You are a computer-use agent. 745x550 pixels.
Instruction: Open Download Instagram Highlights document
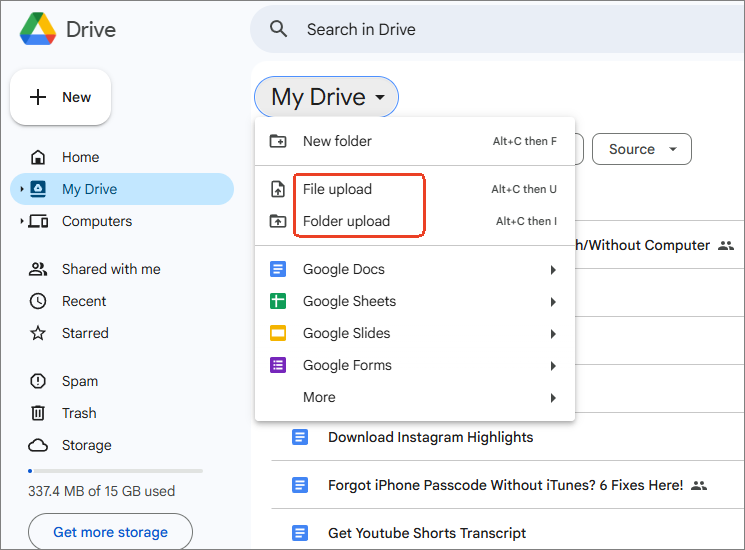point(430,437)
